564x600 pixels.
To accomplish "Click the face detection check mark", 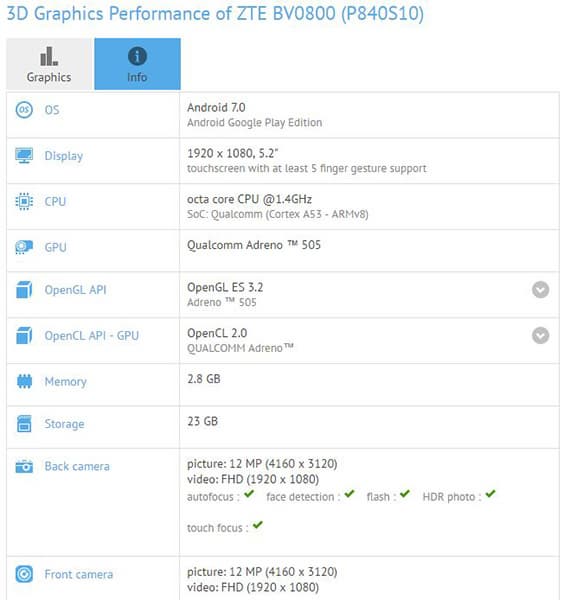I will tap(349, 494).
